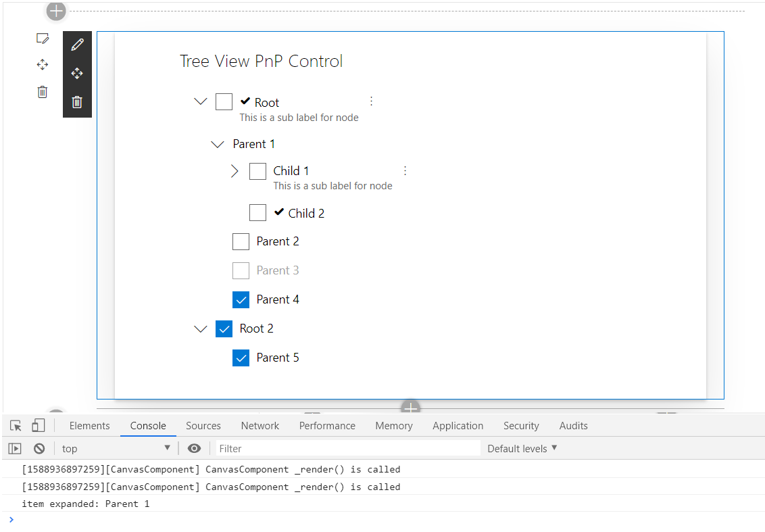Open the Child 1 three-dot menu
765x532 pixels.
pos(405,170)
